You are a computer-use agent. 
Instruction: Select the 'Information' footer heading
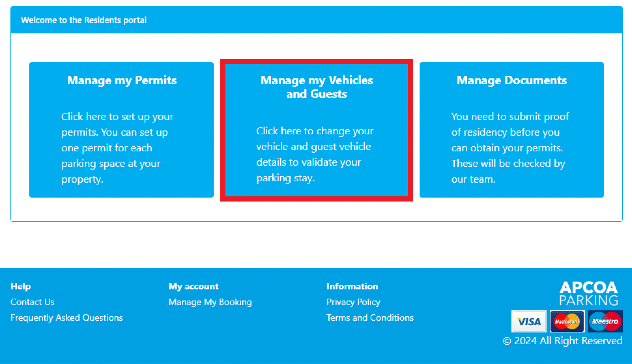(x=352, y=286)
